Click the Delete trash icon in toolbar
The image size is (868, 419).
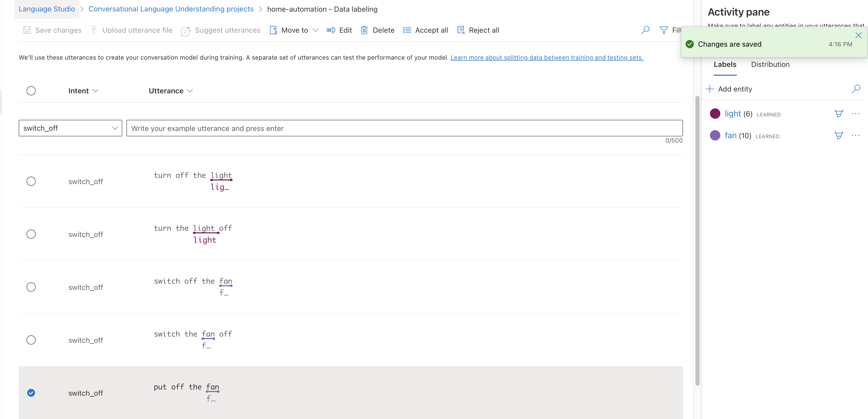coord(364,30)
